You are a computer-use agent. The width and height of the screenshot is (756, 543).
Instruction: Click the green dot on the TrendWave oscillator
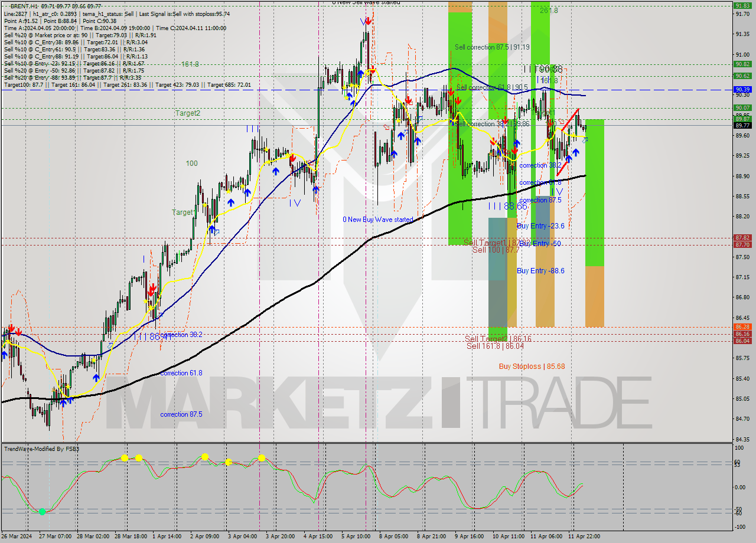[x=42, y=512]
